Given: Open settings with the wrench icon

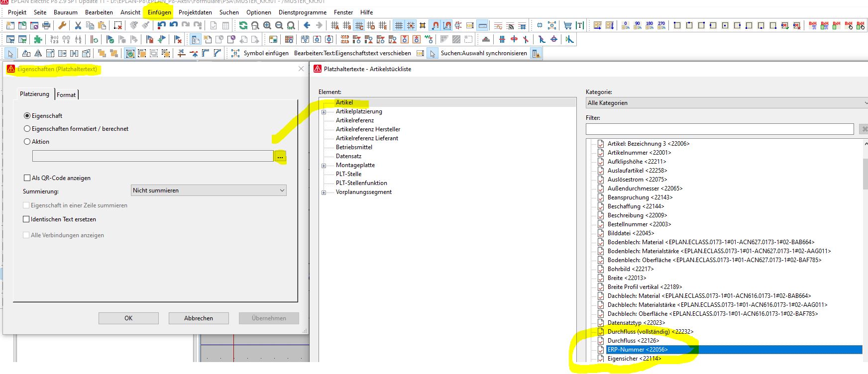Looking at the screenshot, I should [x=62, y=25].
